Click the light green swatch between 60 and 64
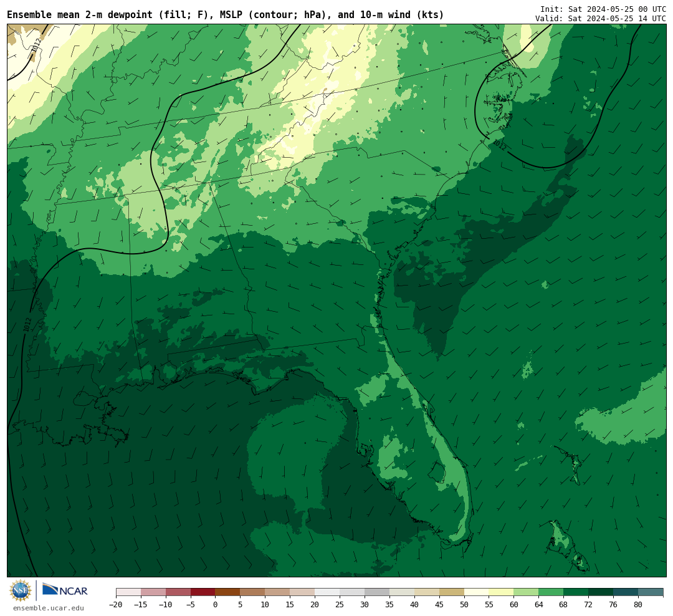 click(527, 592)
